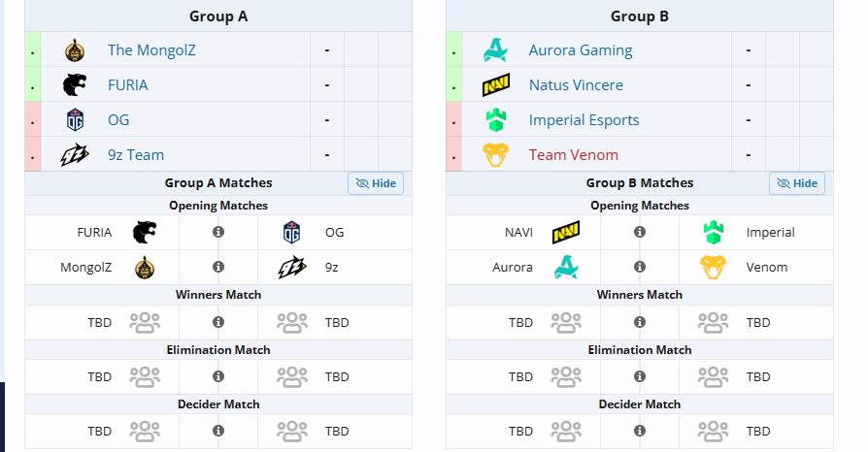
Task: Open Aurora vs Venom match info
Action: tap(640, 267)
